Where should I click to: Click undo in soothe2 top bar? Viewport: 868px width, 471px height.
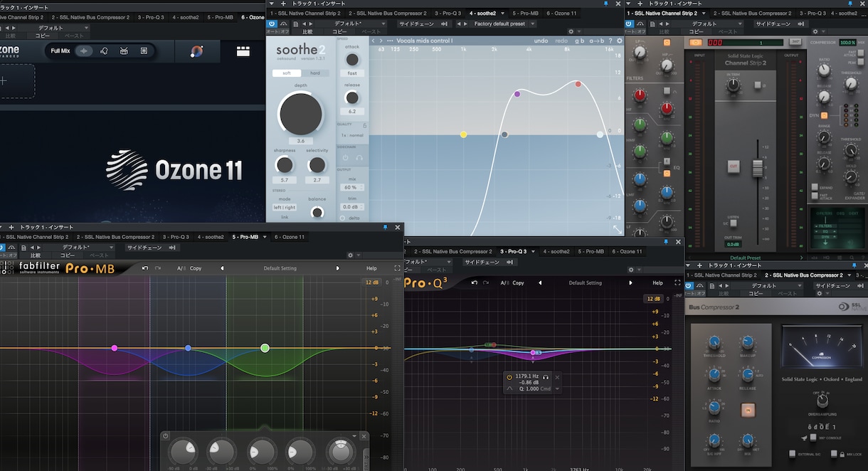click(x=541, y=41)
